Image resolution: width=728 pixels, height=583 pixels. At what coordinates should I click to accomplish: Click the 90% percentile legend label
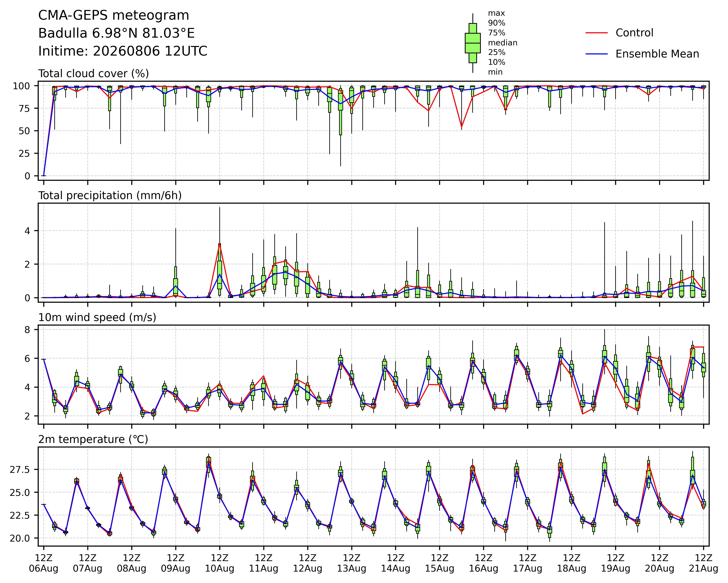(x=497, y=23)
